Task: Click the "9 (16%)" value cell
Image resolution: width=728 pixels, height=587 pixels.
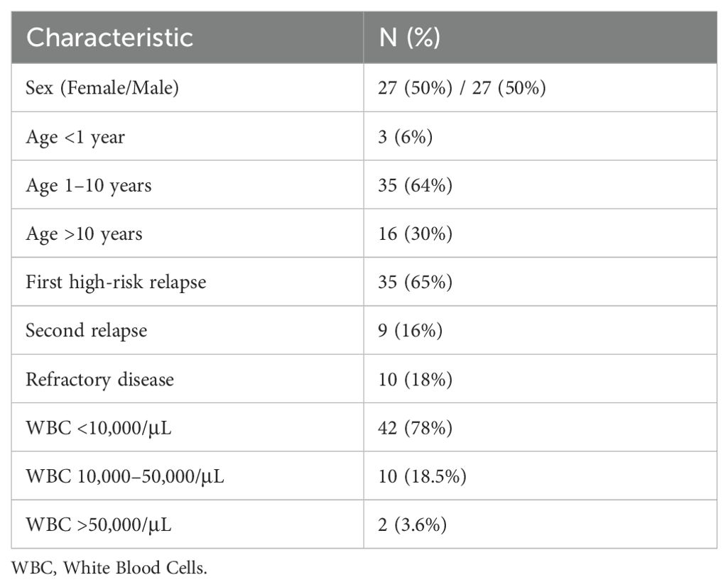Action: click(x=411, y=331)
